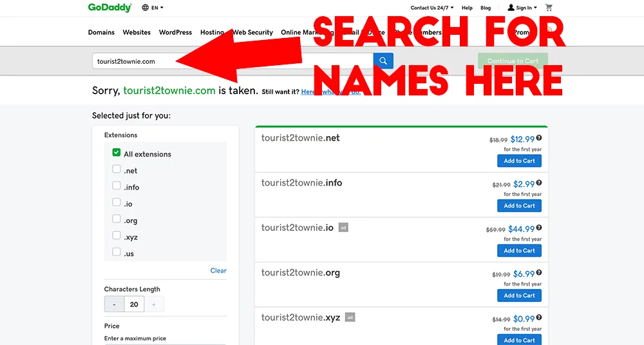Click the Clear extensions link

point(218,271)
